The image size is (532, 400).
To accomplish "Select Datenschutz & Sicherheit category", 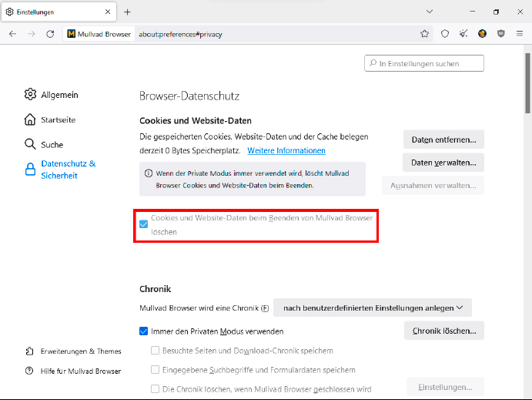I will tap(60, 170).
